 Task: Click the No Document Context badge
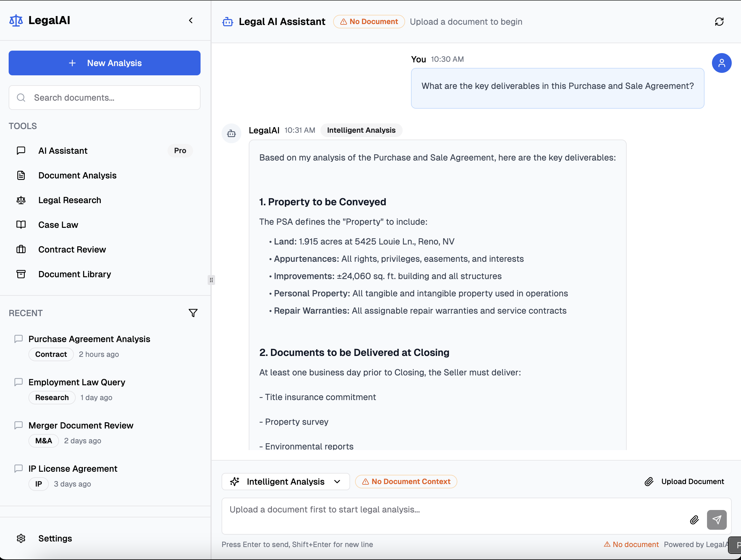(406, 481)
